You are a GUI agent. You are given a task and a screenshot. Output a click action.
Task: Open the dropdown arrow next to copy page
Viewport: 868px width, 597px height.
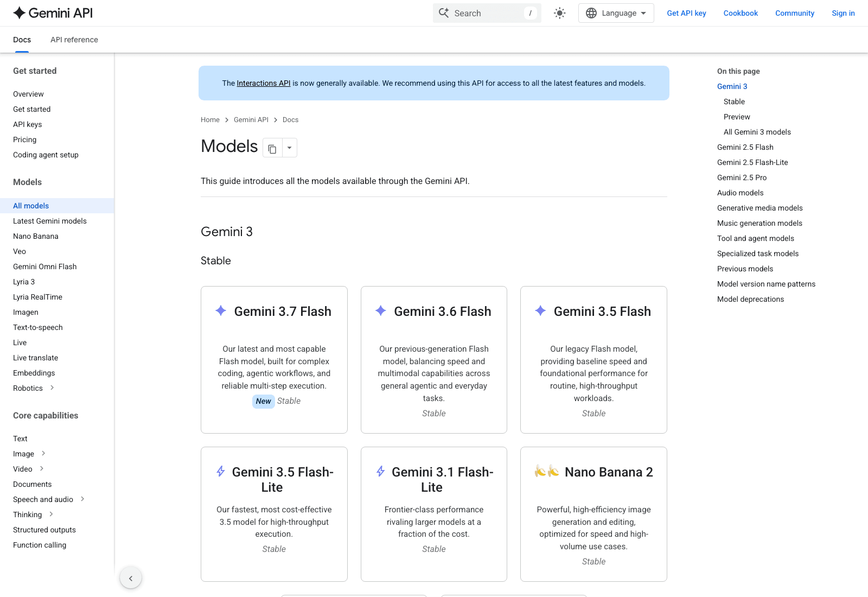[x=290, y=148]
